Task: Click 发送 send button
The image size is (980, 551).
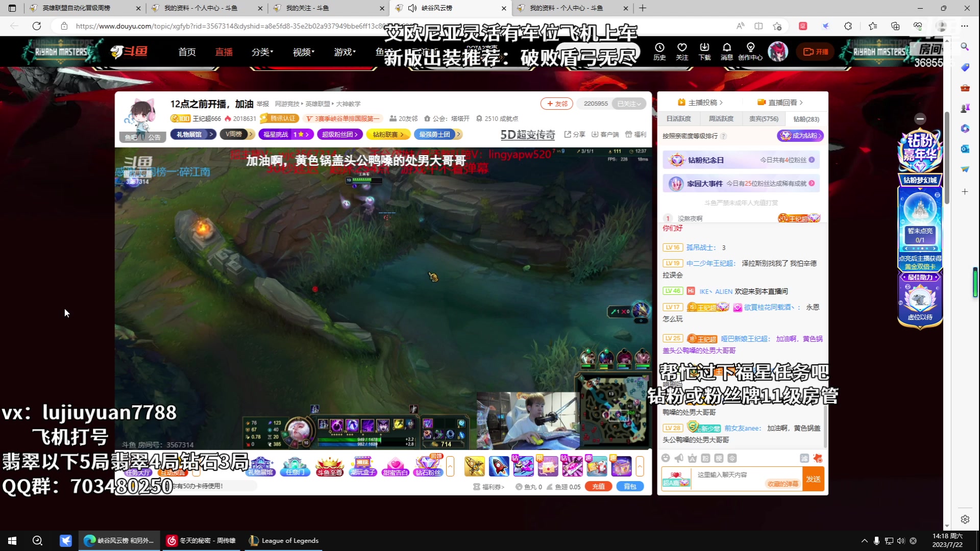Action: tap(813, 479)
